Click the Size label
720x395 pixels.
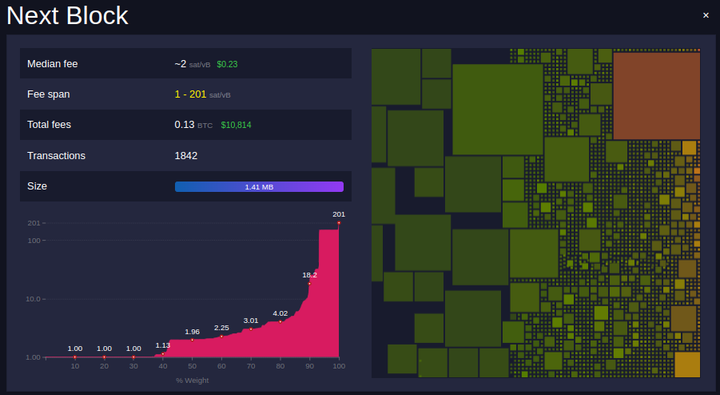coord(37,186)
